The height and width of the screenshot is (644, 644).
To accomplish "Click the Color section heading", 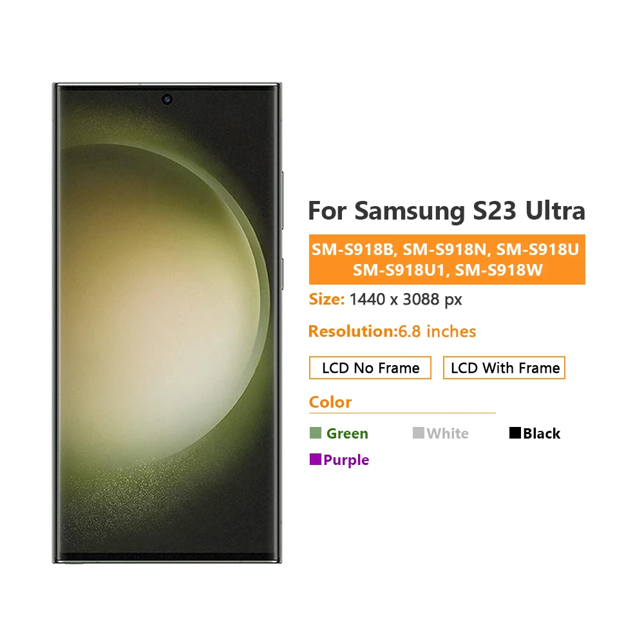I will 330,402.
